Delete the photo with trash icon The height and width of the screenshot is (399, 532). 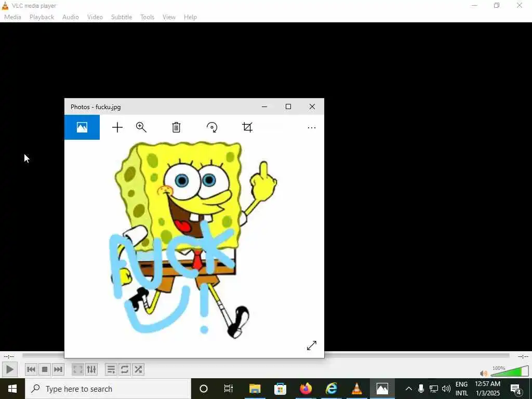[176, 127]
